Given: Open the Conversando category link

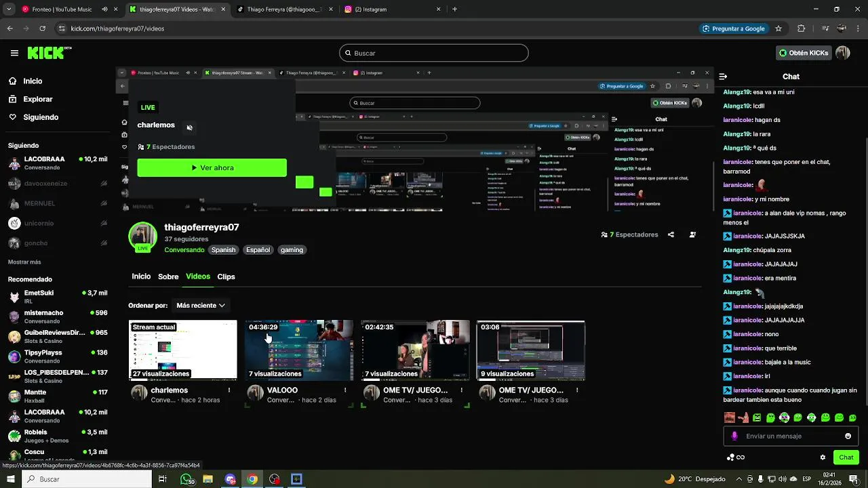Looking at the screenshot, I should [x=184, y=250].
